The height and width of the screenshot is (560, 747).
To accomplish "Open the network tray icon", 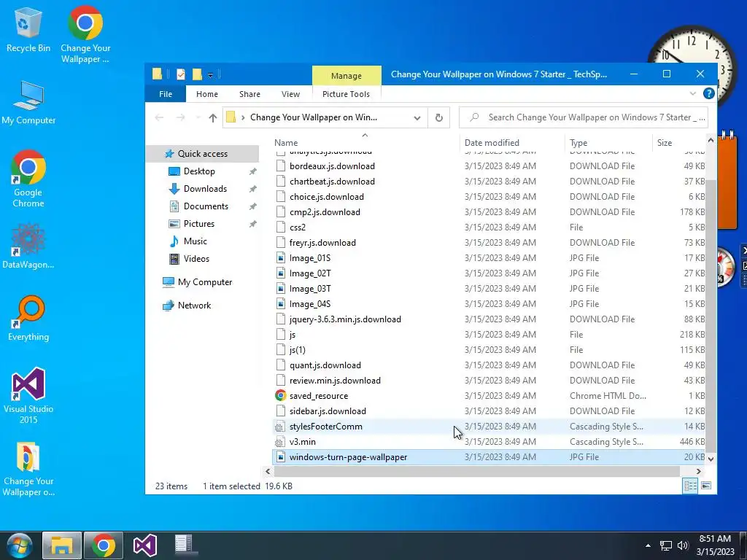I will click(x=665, y=545).
